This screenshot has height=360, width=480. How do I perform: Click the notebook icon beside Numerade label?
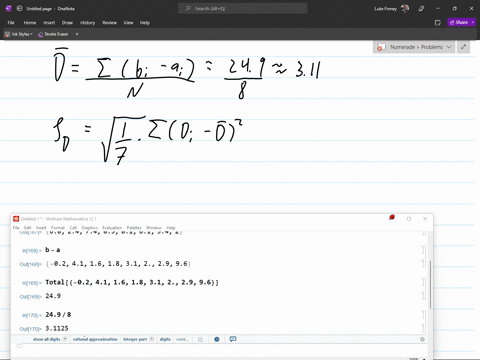pos(381,47)
